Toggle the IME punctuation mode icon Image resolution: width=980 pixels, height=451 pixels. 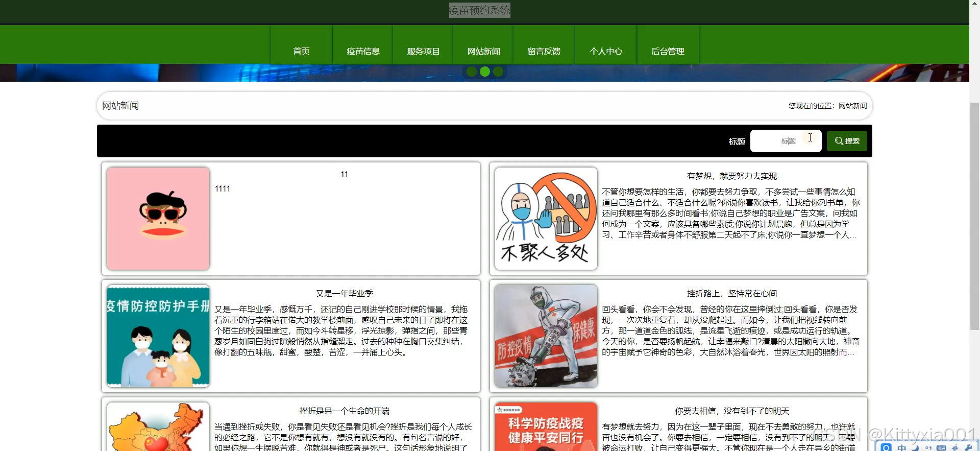(928, 447)
